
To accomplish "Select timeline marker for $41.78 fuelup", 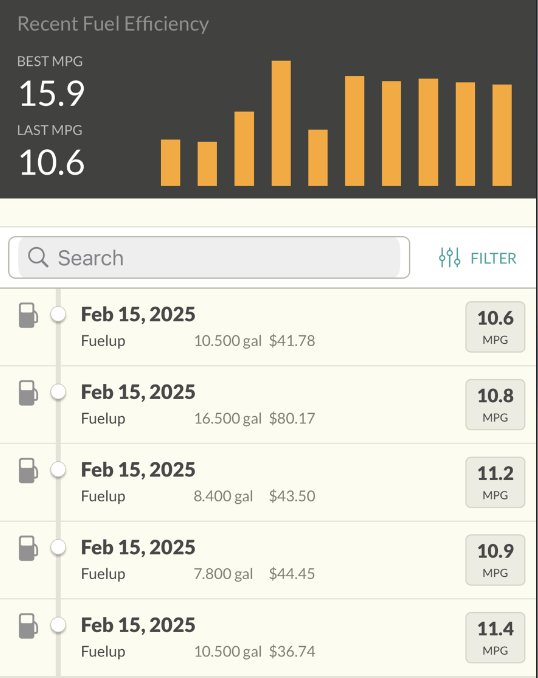I will (x=58, y=314).
